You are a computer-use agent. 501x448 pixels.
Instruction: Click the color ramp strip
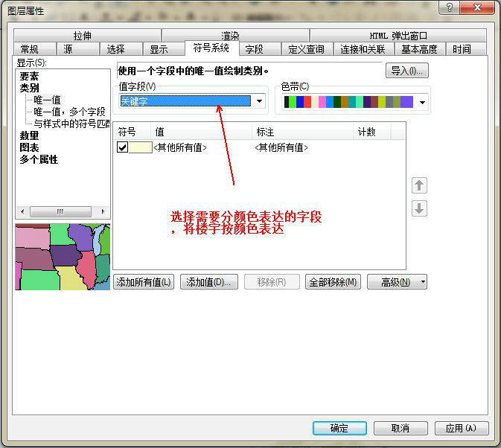[x=348, y=102]
